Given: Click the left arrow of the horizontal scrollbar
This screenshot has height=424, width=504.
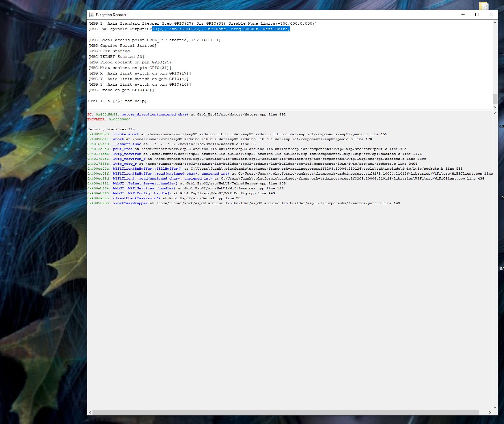Looking at the screenshot, I should [90, 412].
